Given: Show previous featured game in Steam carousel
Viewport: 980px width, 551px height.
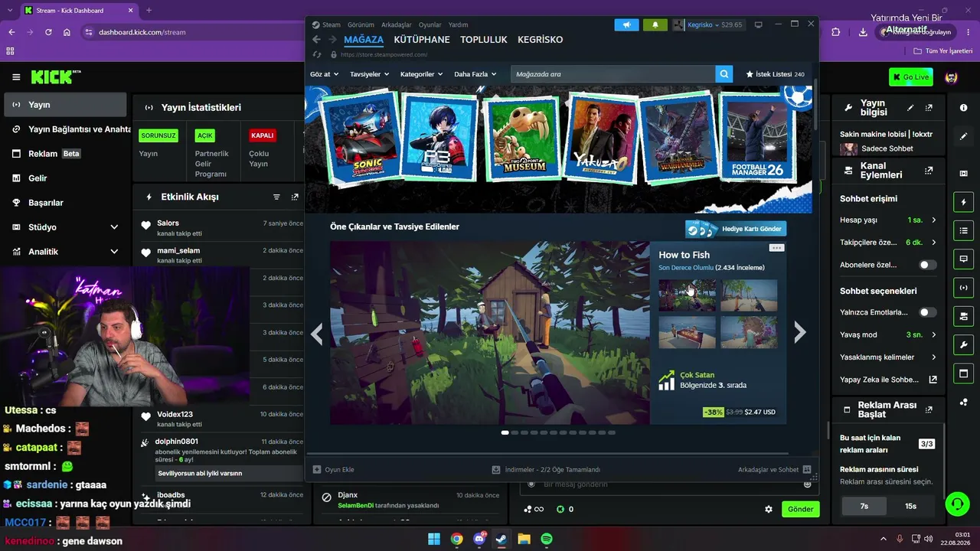Looking at the screenshot, I should click(317, 332).
